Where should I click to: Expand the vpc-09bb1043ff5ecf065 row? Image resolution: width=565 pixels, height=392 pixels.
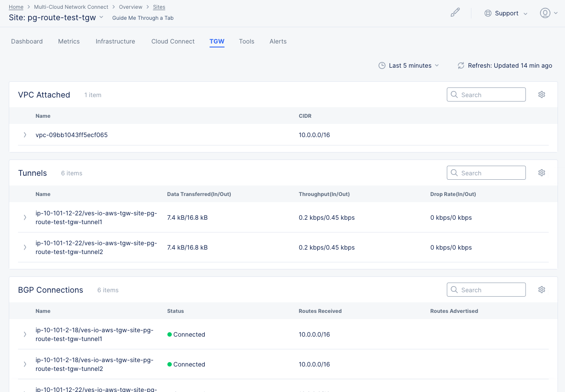coord(25,135)
